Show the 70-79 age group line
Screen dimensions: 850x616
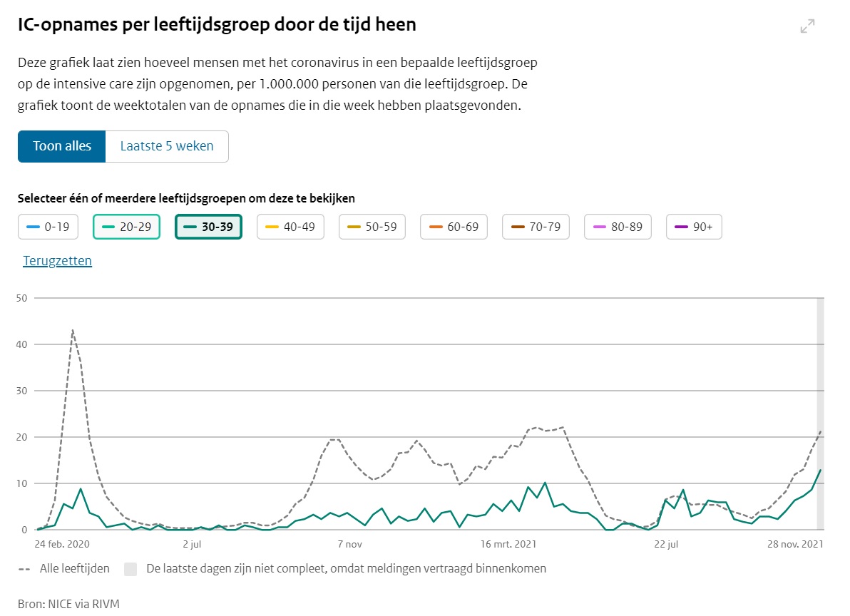[536, 227]
